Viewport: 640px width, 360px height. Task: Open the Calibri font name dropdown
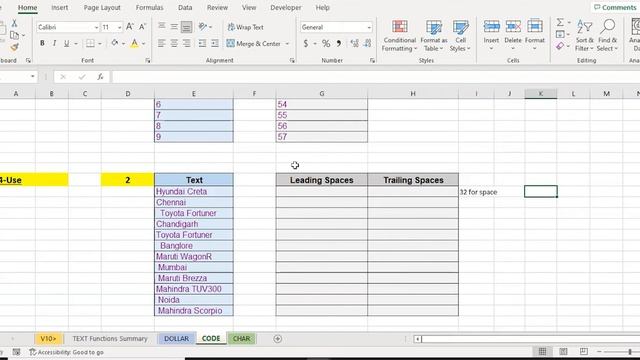(x=96, y=27)
